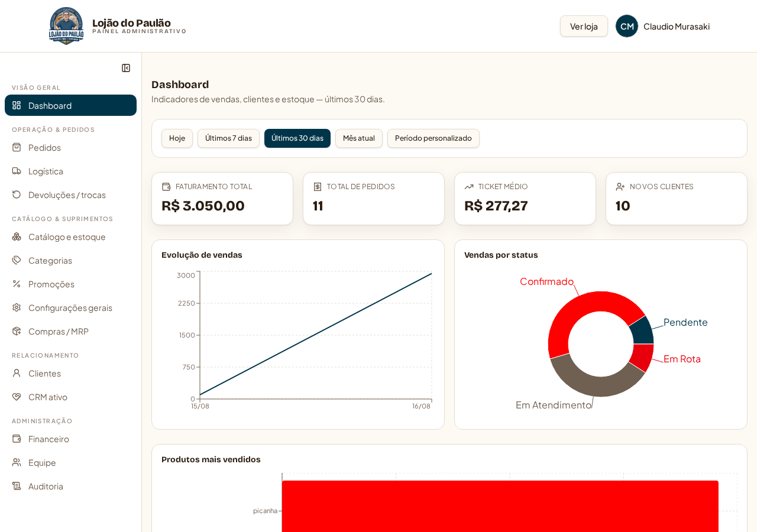This screenshot has width=757, height=532.
Task: Click the Ticket Médio card
Action: click(x=525, y=199)
